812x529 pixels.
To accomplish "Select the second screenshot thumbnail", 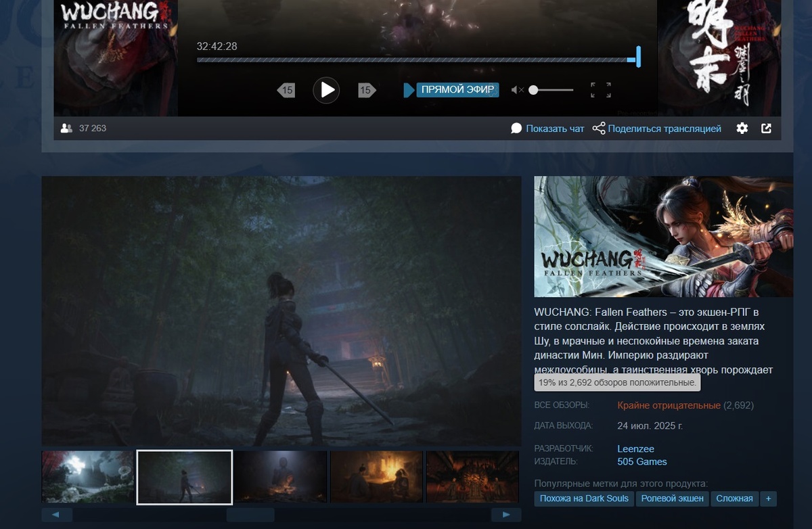I will 184,476.
